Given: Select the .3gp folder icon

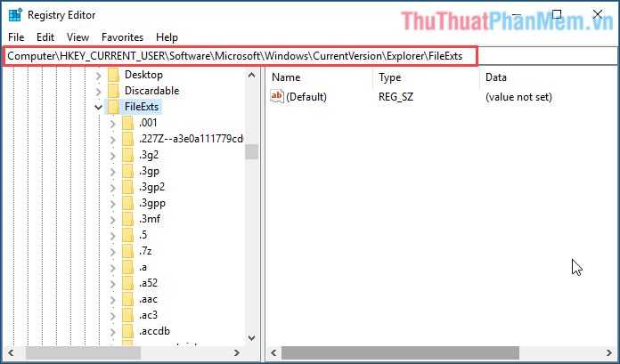Looking at the screenshot, I should (127, 171).
